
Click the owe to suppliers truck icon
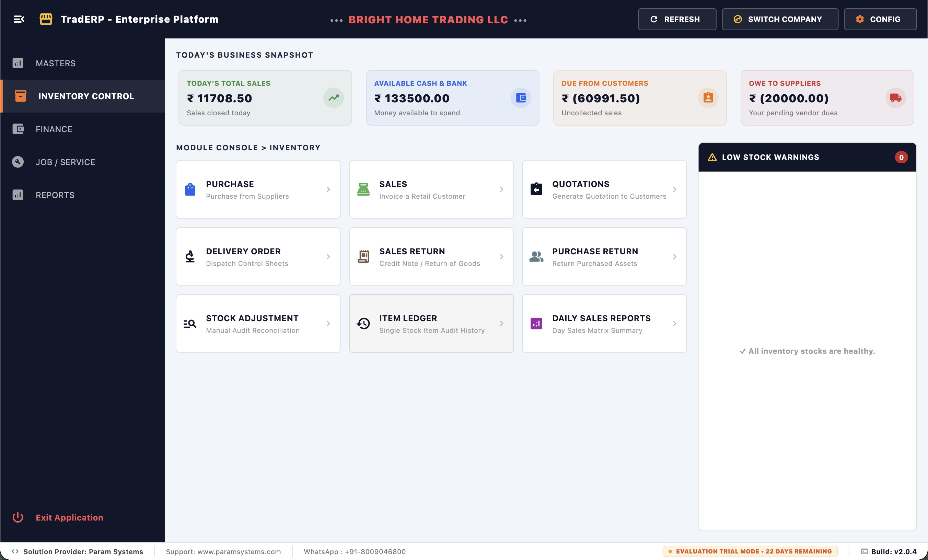tap(895, 98)
